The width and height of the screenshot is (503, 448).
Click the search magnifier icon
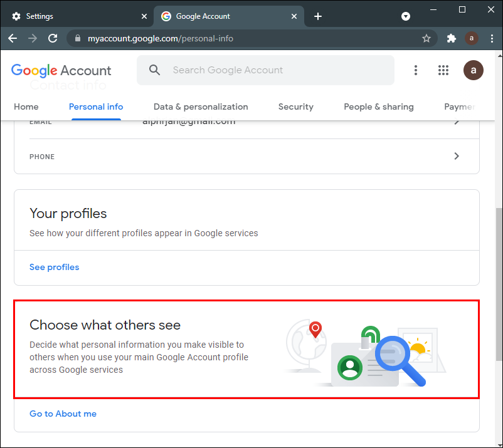point(155,70)
